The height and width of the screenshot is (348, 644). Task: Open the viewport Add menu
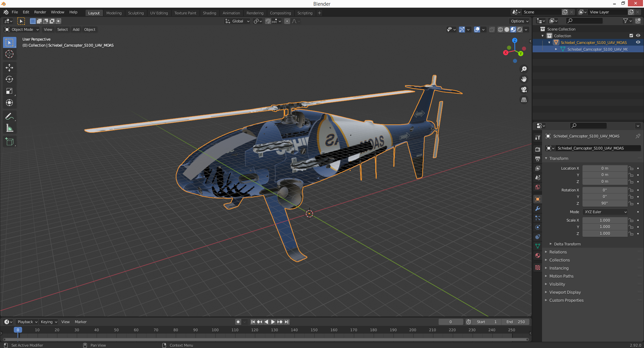tap(76, 30)
